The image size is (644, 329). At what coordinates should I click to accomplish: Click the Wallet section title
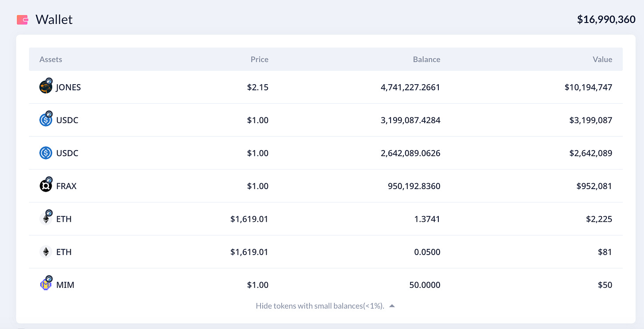point(54,19)
